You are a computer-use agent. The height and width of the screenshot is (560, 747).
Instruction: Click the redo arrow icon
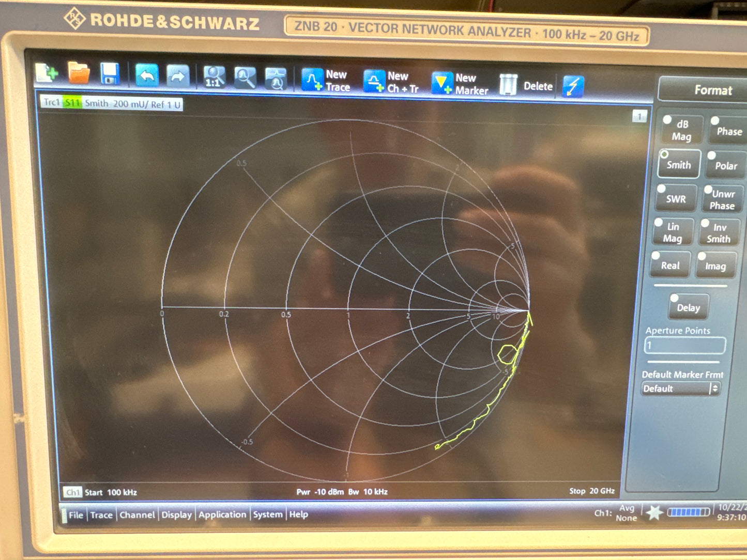177,77
